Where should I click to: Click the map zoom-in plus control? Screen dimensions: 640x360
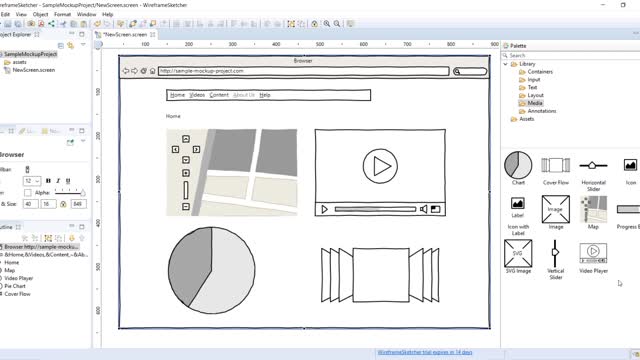186,173
